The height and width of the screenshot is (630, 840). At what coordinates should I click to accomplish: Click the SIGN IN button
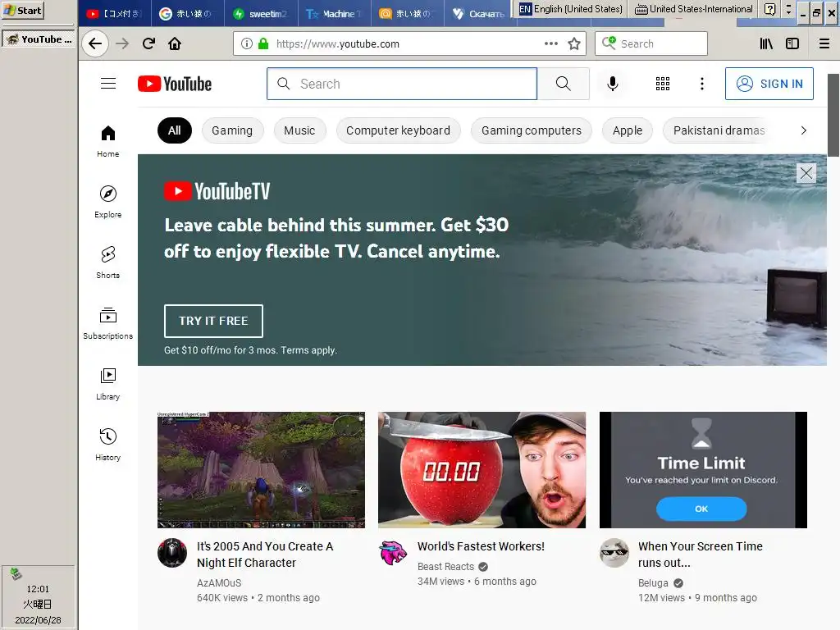point(769,84)
